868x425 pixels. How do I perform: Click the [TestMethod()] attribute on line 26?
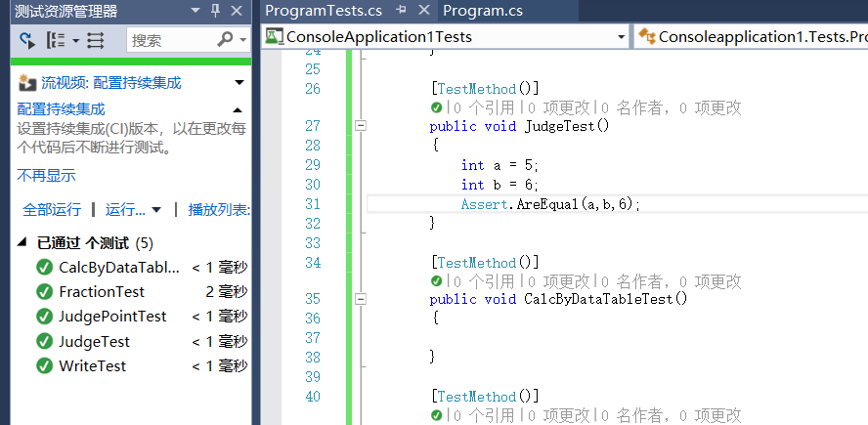[485, 89]
